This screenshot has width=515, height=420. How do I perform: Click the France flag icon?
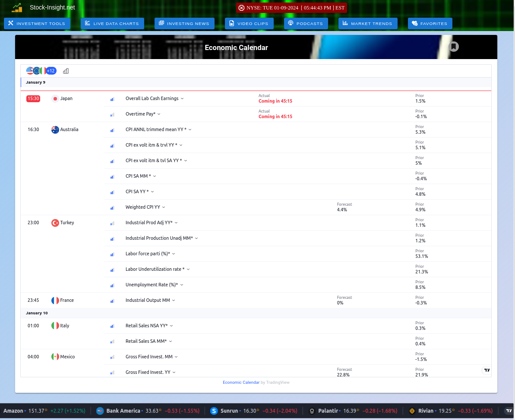click(55, 300)
